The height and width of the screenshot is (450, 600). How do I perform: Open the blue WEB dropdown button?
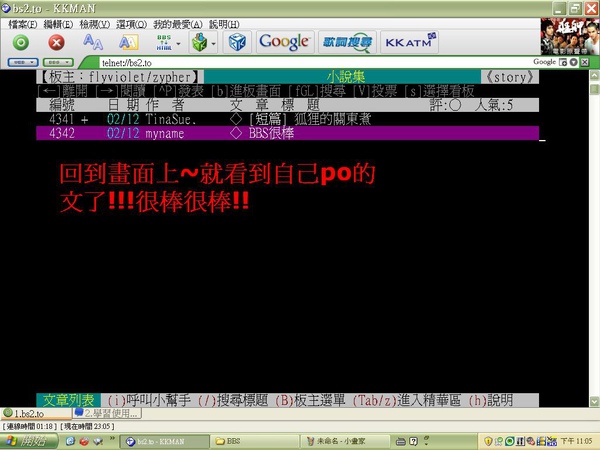pos(23,62)
